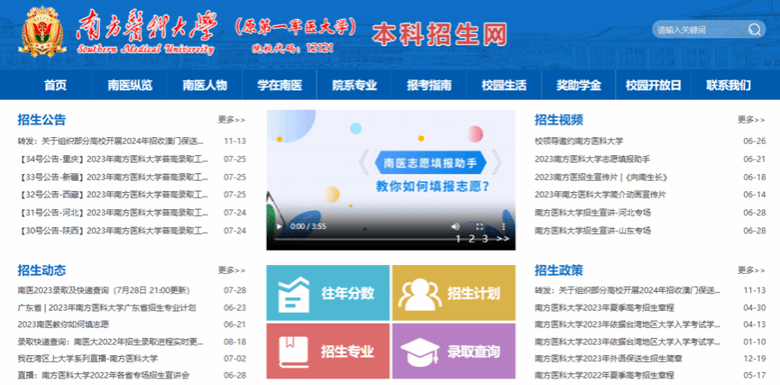This screenshot has width=780, height=385.
Task: Click the search magnifier icon
Action: coord(754,30)
